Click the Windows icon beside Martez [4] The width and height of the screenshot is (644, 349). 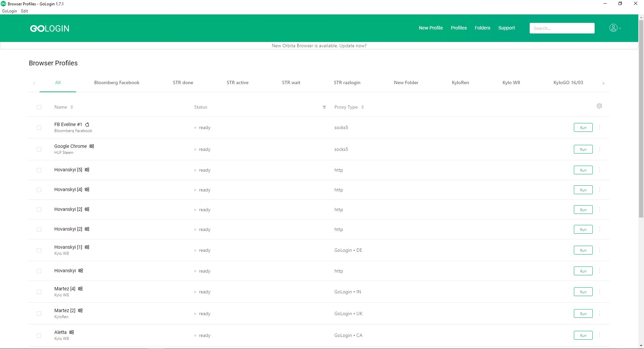pyautogui.click(x=80, y=289)
